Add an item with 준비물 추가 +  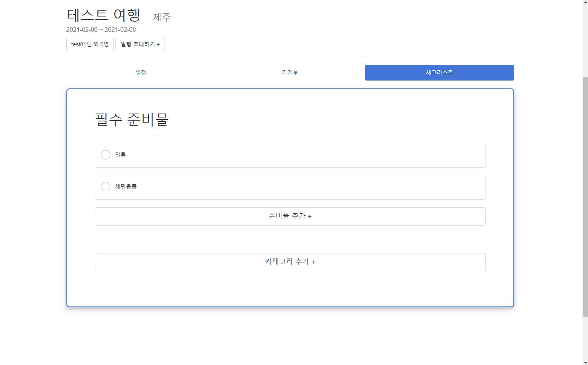point(290,216)
